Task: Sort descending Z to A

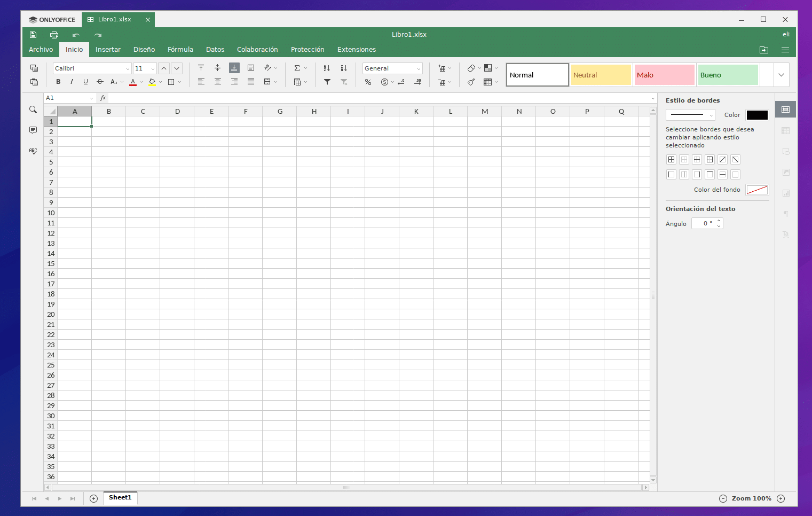Action: point(344,68)
